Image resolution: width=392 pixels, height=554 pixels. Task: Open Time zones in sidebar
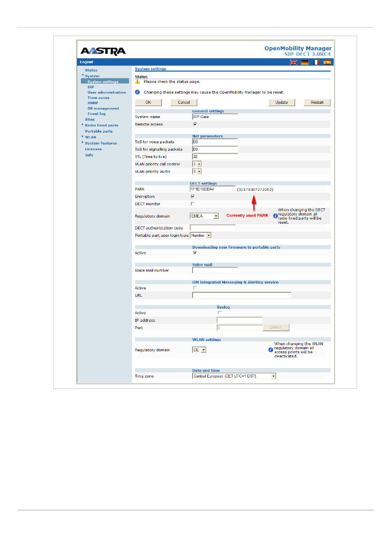coord(99,98)
